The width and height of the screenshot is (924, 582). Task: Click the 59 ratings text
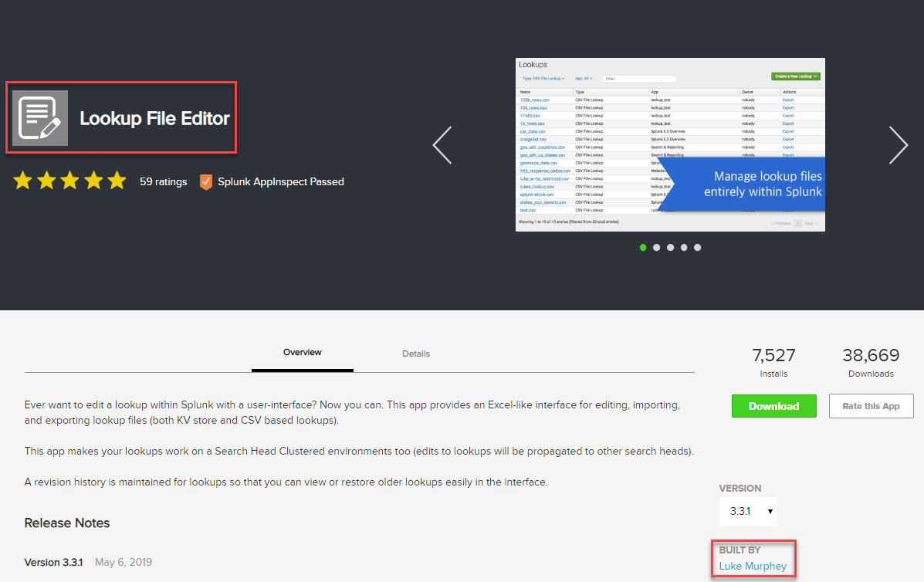click(163, 181)
